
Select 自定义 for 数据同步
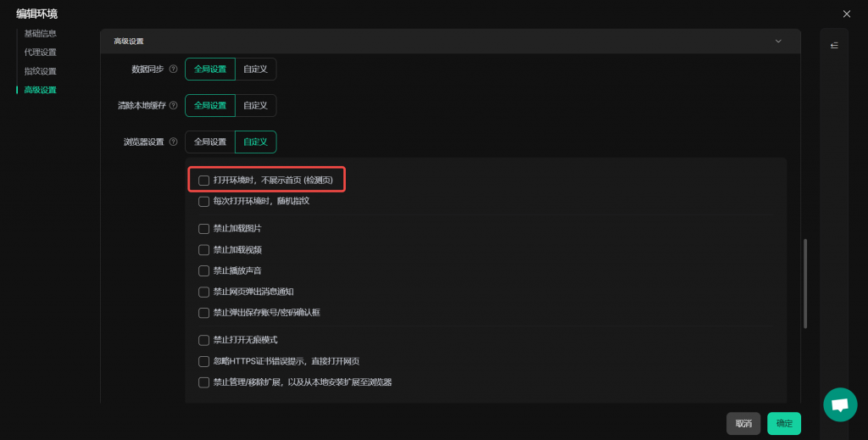[255, 70]
